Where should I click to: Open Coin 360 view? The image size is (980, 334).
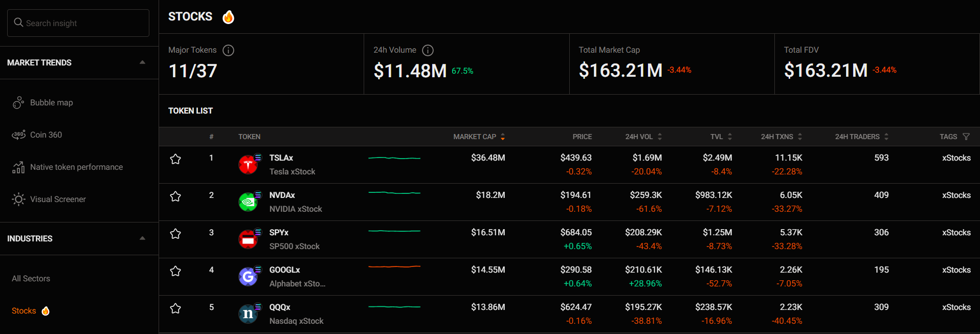(x=46, y=135)
